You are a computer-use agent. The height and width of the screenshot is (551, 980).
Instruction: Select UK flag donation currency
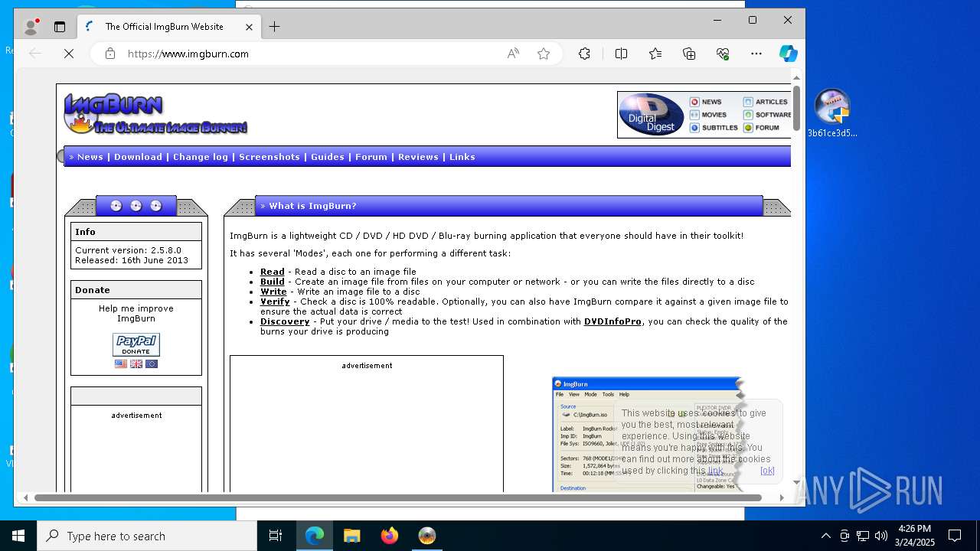136,364
